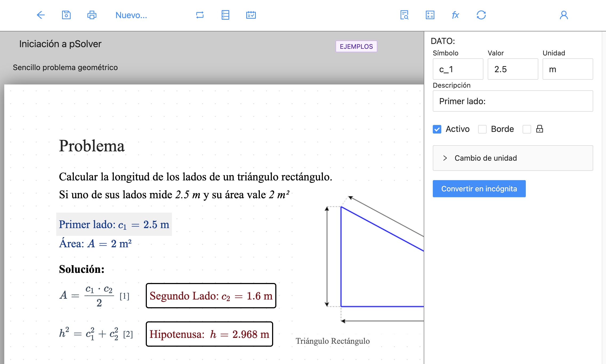Screen dimensions: 606x364
Task: Click the circular refresh icon
Action: pos(481,15)
